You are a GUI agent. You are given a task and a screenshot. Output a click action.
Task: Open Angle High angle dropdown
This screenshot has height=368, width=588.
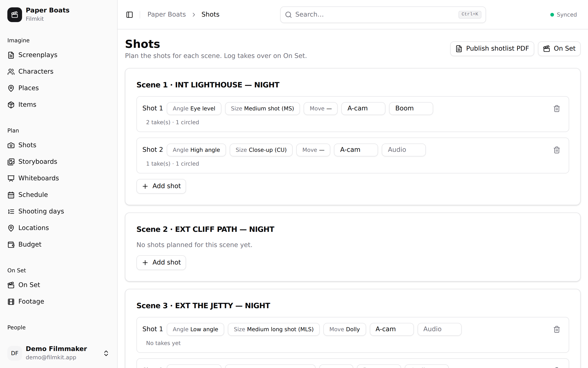click(x=196, y=150)
